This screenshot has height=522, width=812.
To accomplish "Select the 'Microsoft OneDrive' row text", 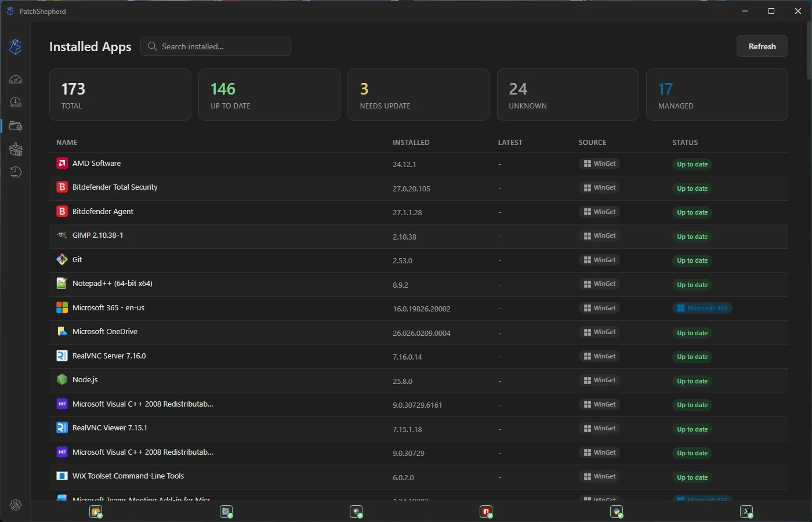I will (x=105, y=332).
